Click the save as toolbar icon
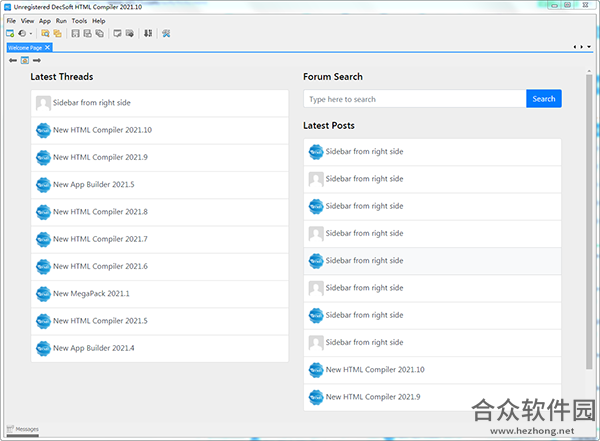The image size is (600, 441). point(88,34)
